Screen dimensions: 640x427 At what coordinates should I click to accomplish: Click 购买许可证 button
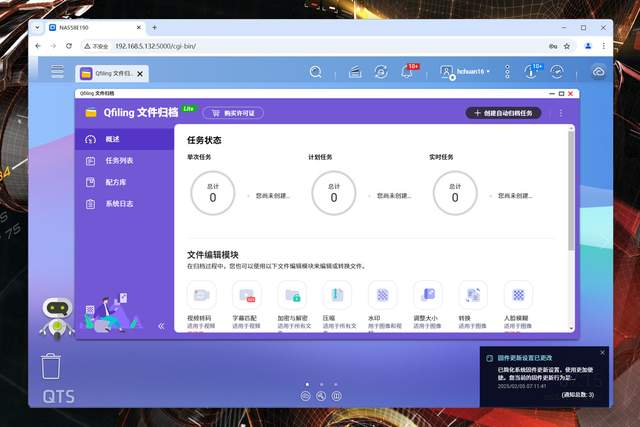[x=233, y=113]
